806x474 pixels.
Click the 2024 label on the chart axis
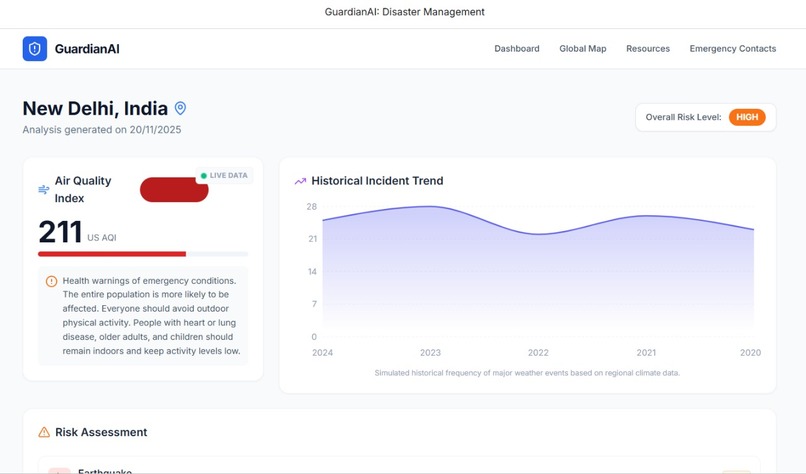pos(322,353)
